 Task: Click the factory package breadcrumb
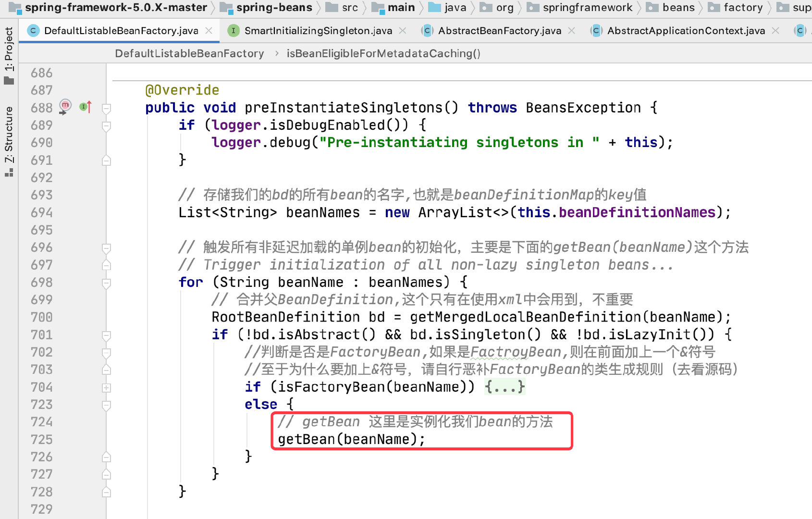743,8
